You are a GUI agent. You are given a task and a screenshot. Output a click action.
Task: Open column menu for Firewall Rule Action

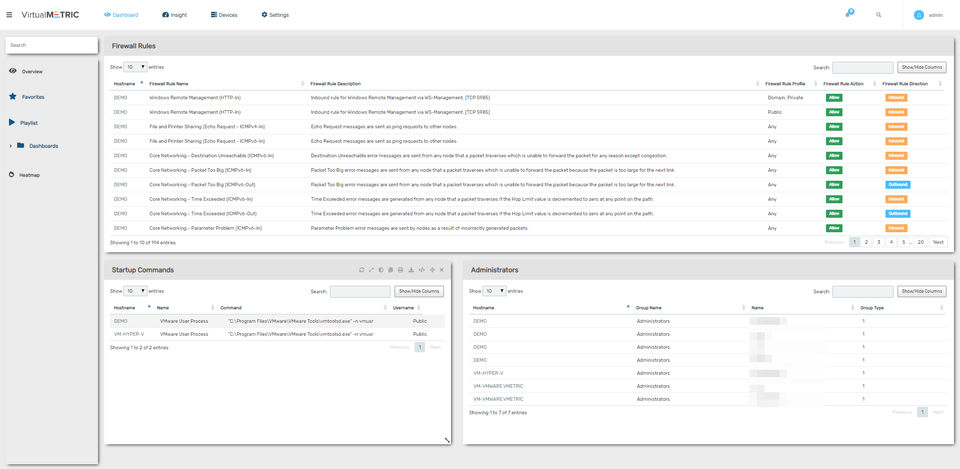pyautogui.click(x=873, y=84)
